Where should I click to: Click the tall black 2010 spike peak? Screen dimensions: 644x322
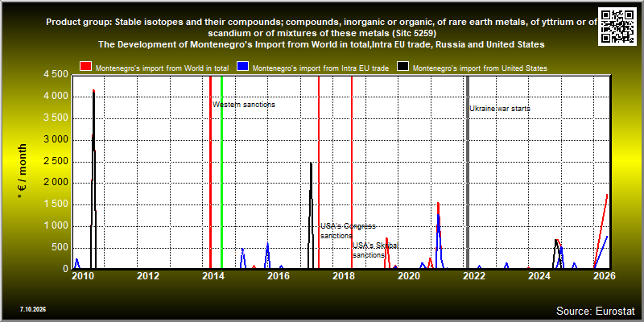(x=93, y=91)
